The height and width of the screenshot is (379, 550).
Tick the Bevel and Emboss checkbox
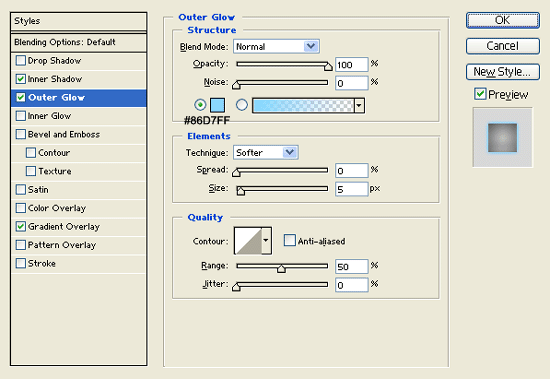pyautogui.click(x=21, y=134)
